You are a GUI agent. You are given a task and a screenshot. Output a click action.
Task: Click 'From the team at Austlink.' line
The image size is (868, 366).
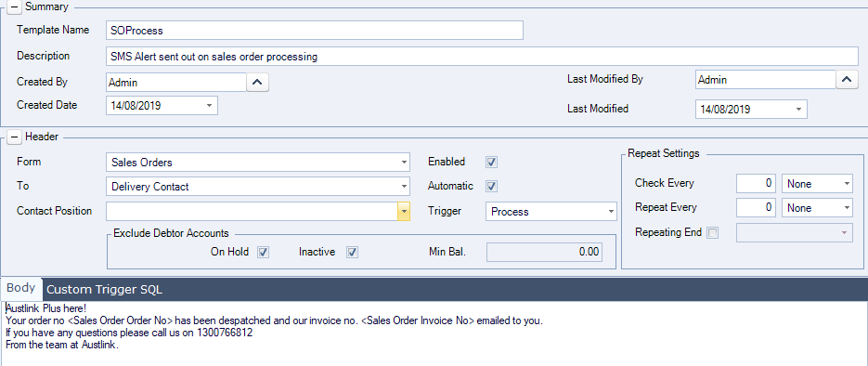(x=62, y=345)
